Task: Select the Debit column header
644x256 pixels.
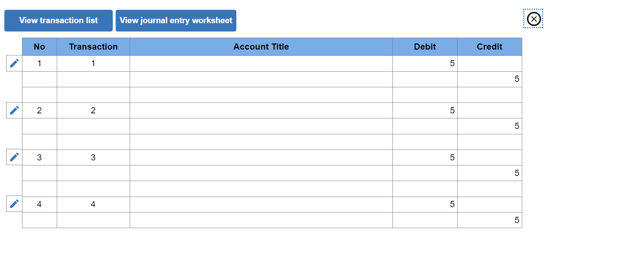Action: click(x=425, y=46)
